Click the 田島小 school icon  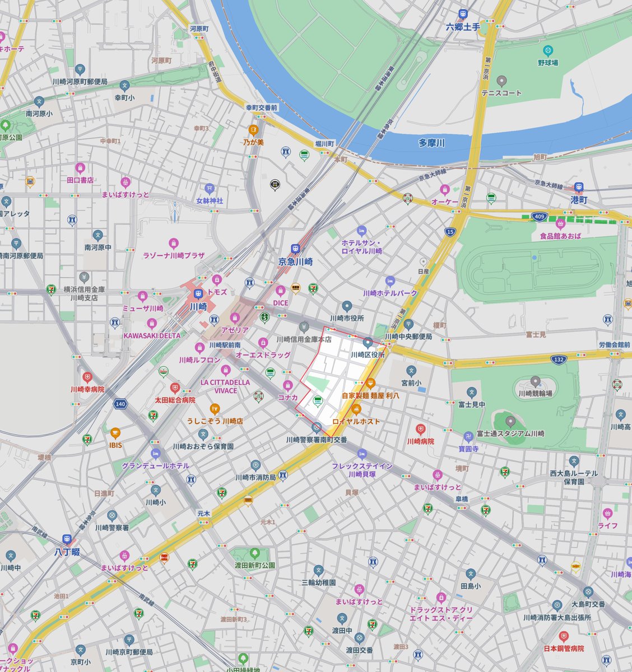(471, 575)
